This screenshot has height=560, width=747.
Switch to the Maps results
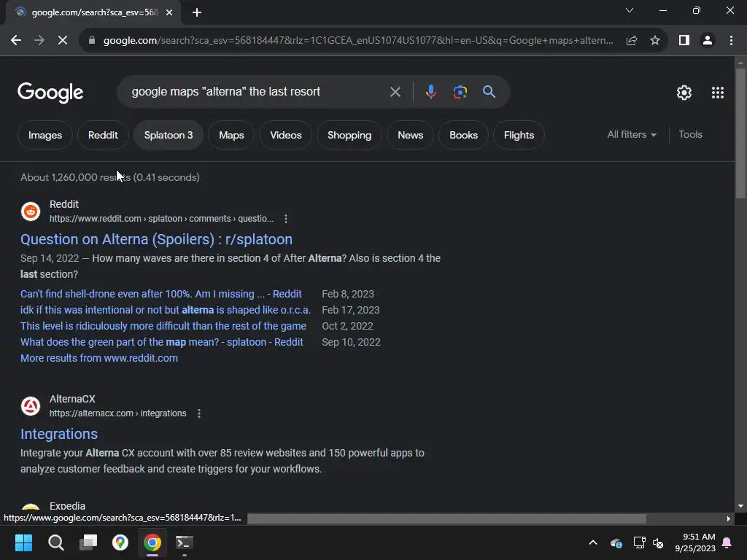tap(231, 135)
